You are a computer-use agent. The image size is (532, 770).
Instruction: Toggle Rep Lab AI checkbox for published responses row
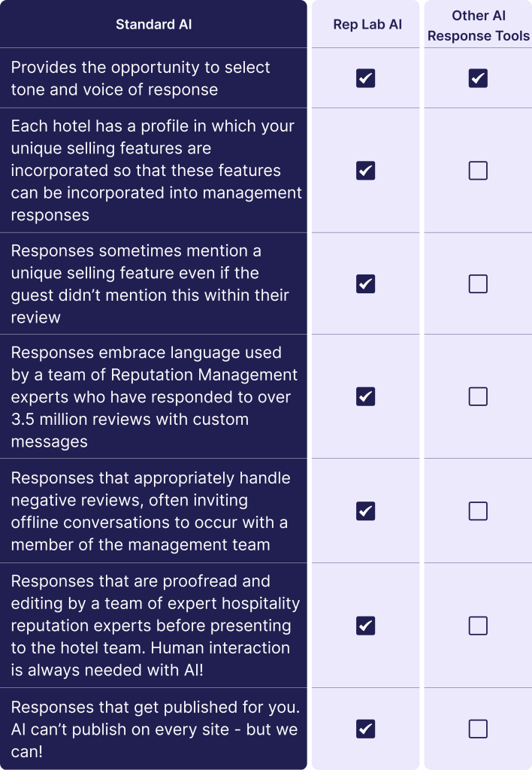click(x=365, y=729)
